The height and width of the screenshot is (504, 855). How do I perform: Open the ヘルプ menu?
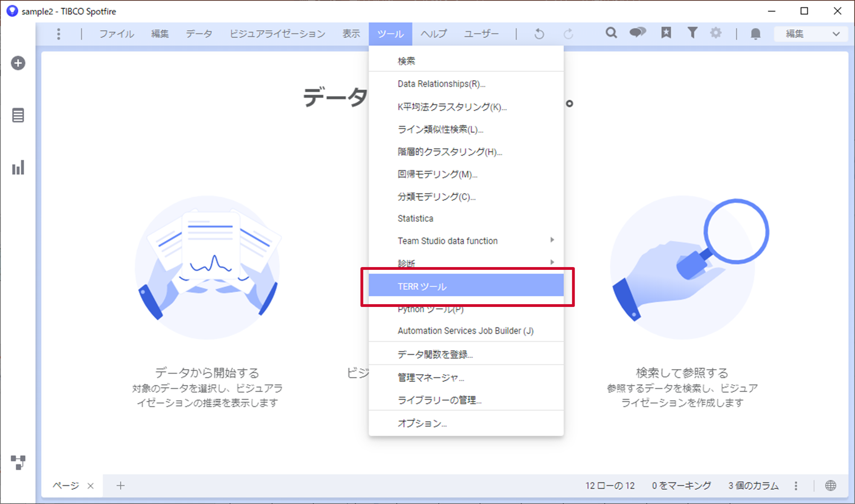[x=434, y=34]
